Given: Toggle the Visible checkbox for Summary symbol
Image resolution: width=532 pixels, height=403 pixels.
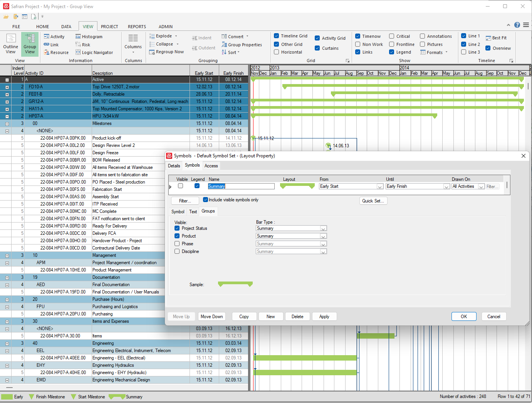Looking at the screenshot, I should pos(180,186).
